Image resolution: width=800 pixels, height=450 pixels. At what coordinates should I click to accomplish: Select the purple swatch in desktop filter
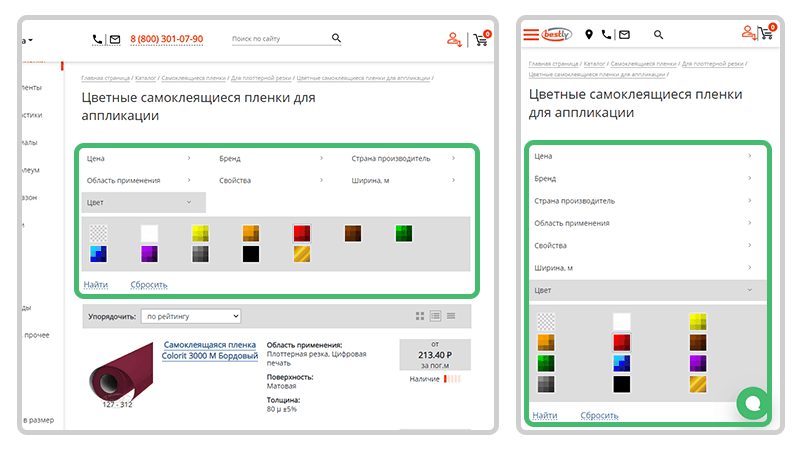(149, 254)
